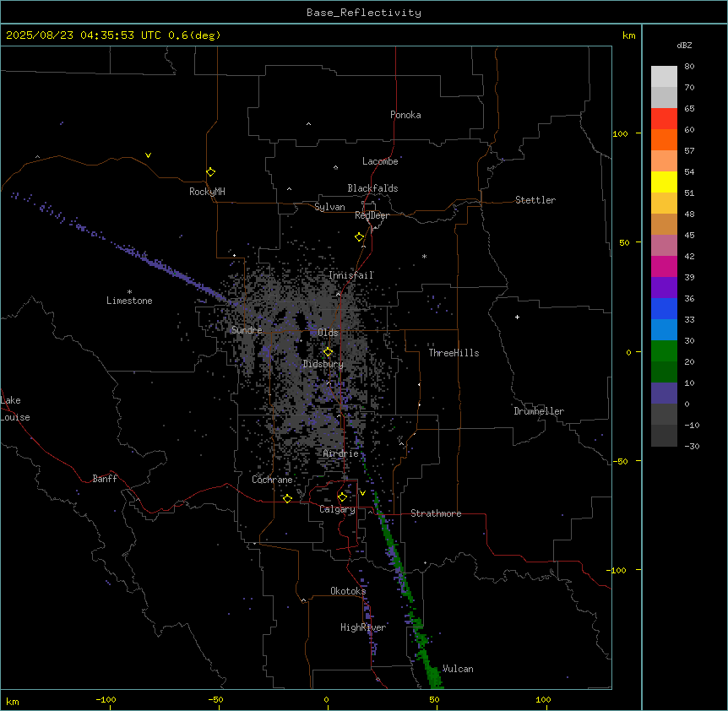The image size is (728, 711).
Task: Click the Ponoka city label
Action: pos(405,115)
